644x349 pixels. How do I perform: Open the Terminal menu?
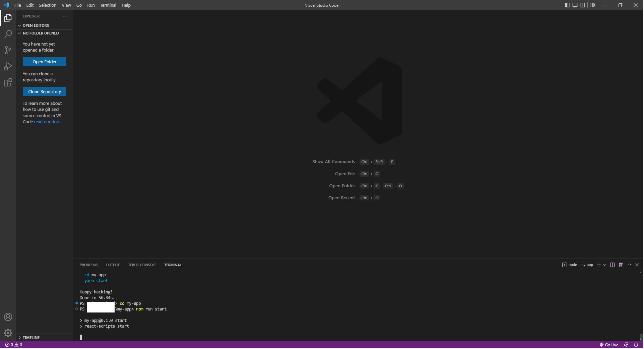click(108, 5)
